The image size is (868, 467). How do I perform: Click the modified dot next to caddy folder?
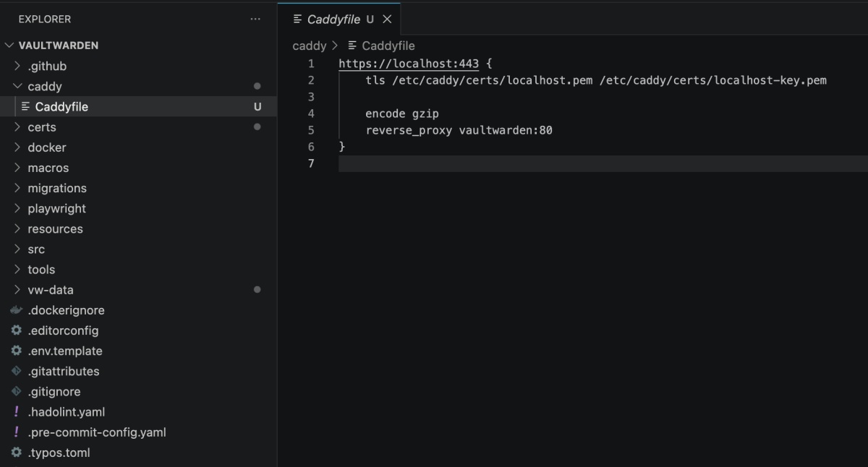(x=256, y=86)
